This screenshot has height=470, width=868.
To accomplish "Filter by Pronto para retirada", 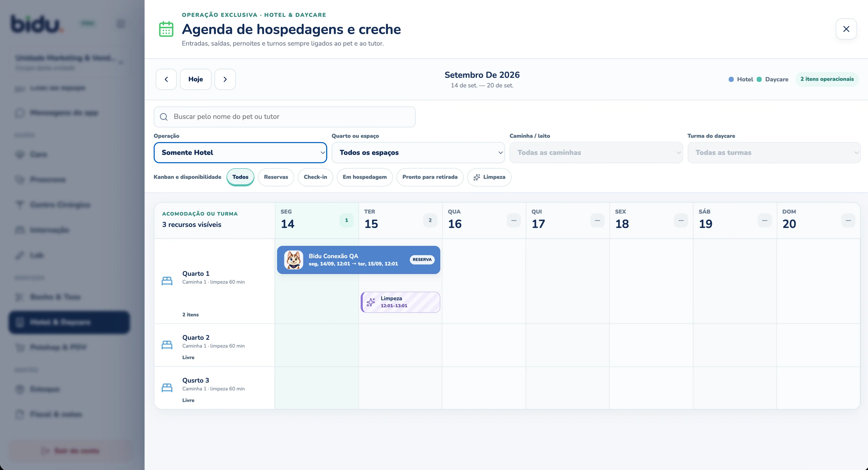I will coord(430,177).
